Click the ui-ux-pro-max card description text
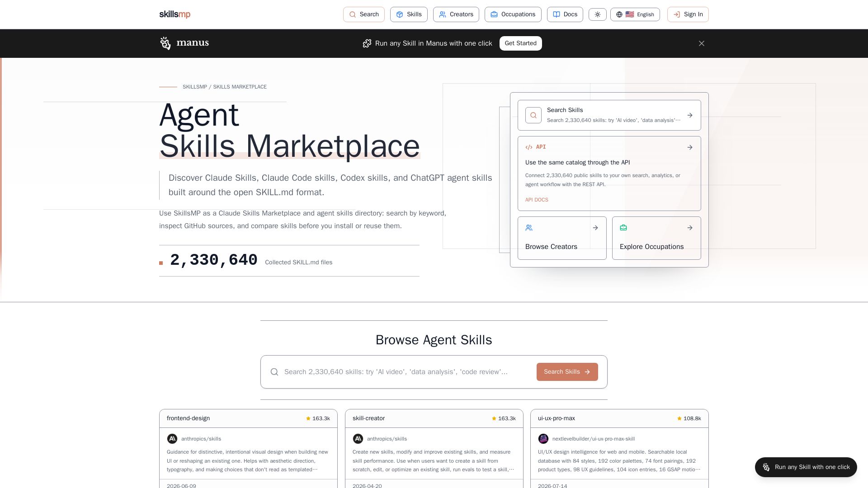The width and height of the screenshot is (868, 488). pos(619,461)
